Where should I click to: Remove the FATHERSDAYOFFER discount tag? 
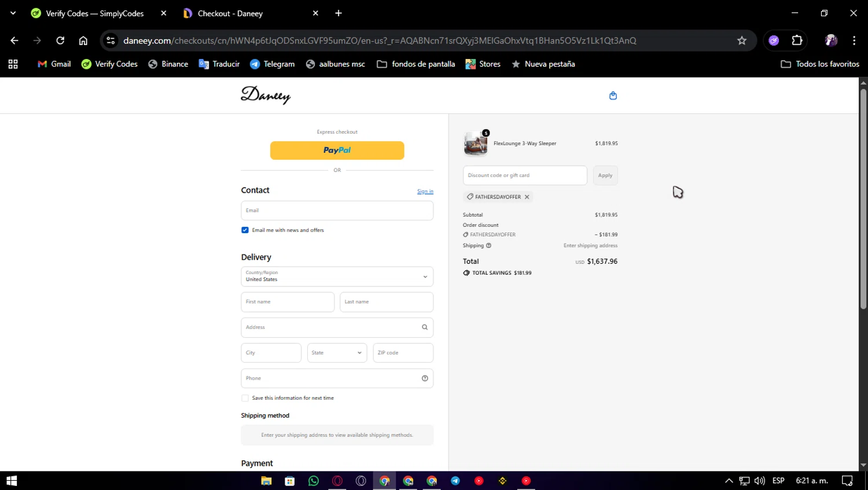coord(527,197)
